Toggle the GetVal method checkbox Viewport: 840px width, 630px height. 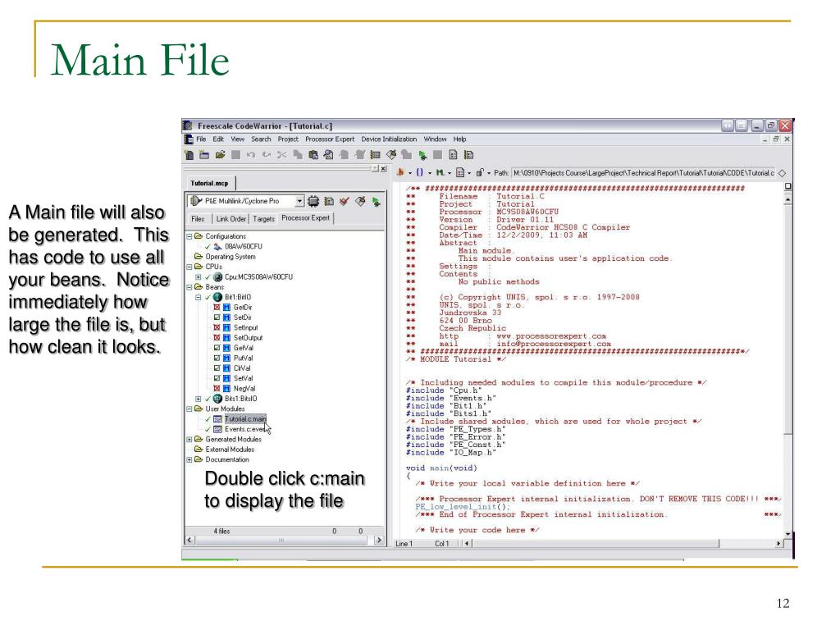coord(217,348)
